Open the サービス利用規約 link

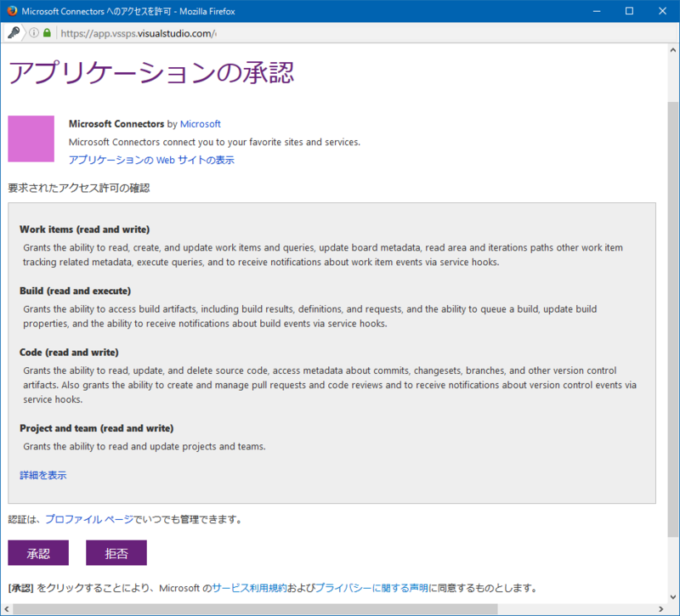click(x=249, y=588)
